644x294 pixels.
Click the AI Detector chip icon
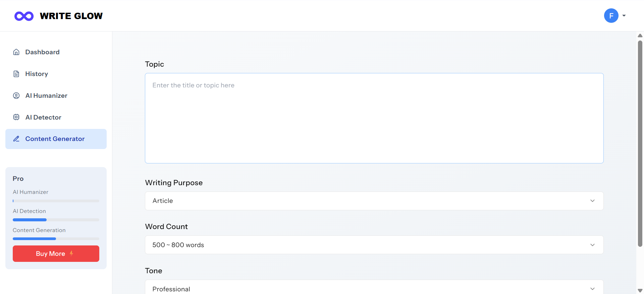16,117
